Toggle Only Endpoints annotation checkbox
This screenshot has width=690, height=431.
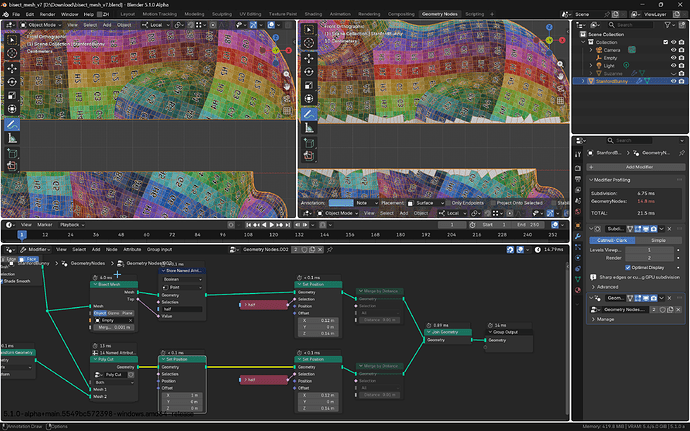(x=448, y=203)
